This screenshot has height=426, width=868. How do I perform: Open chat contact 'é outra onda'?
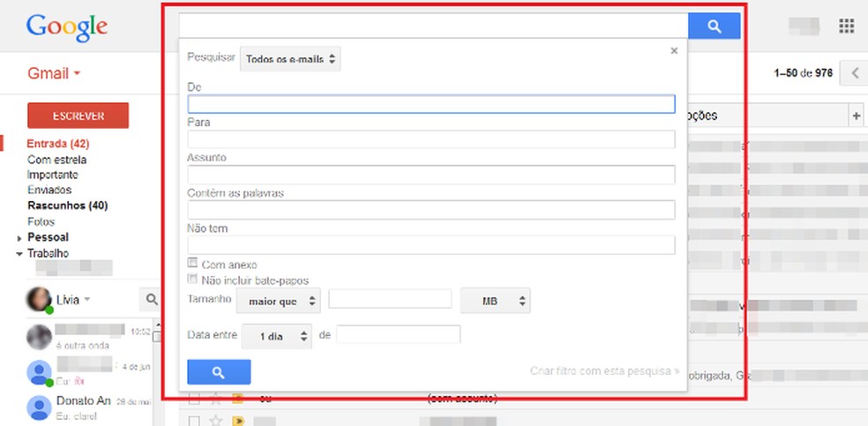coord(88,337)
